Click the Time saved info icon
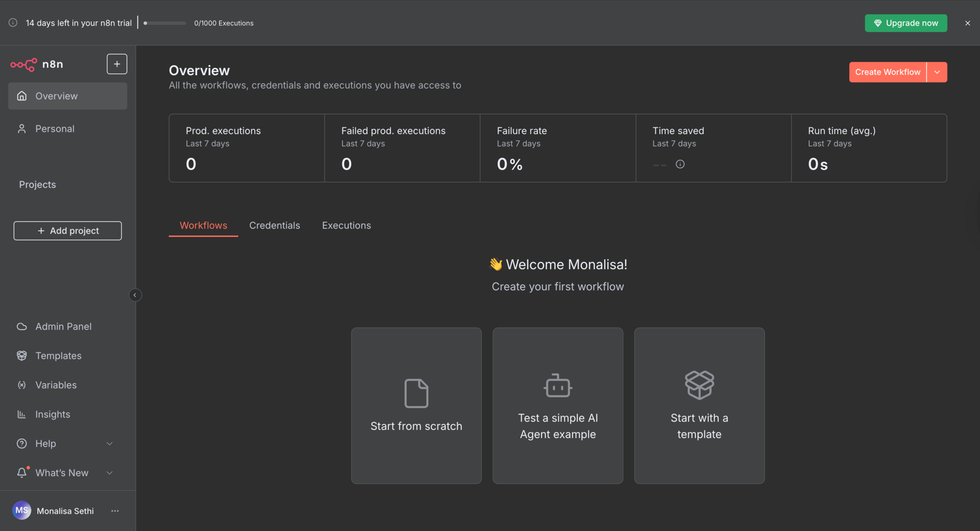This screenshot has height=531, width=980. [680, 164]
